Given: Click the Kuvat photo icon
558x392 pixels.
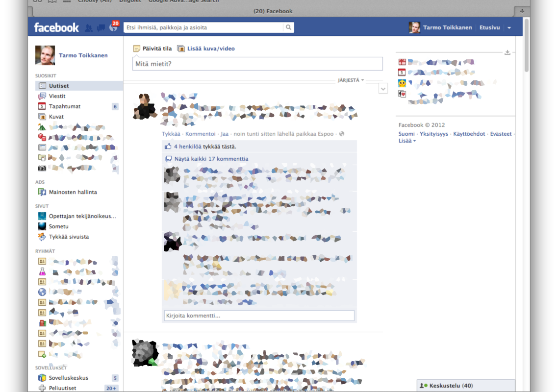Looking at the screenshot, I should click(42, 117).
